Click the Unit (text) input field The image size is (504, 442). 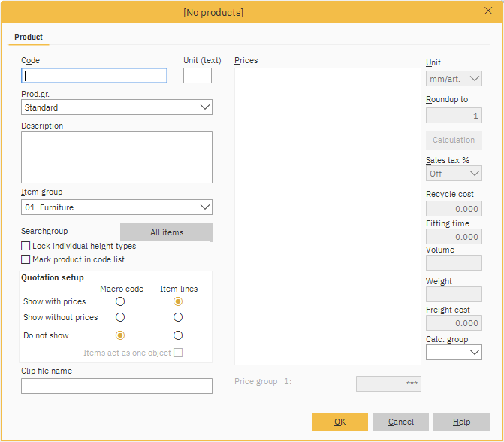pos(197,75)
